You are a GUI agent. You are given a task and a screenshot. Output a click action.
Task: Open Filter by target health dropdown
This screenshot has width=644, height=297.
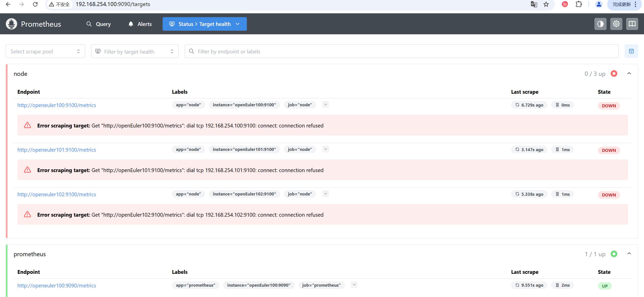135,51
